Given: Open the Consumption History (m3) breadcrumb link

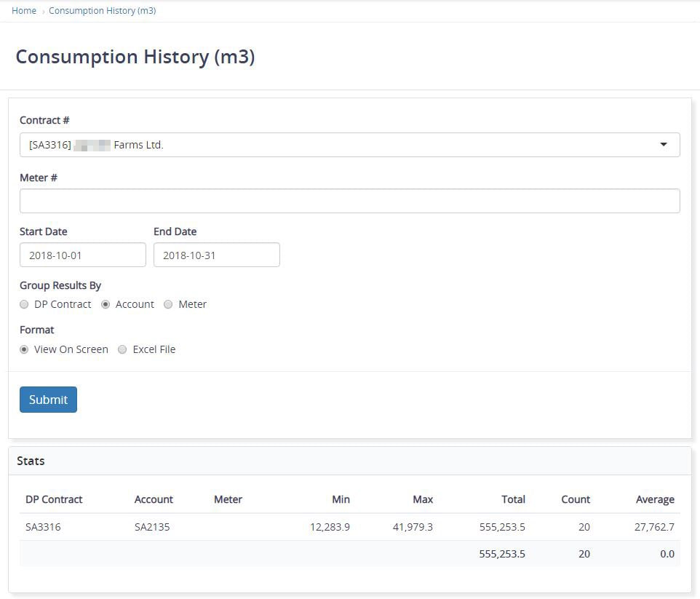Looking at the screenshot, I should click(x=102, y=11).
